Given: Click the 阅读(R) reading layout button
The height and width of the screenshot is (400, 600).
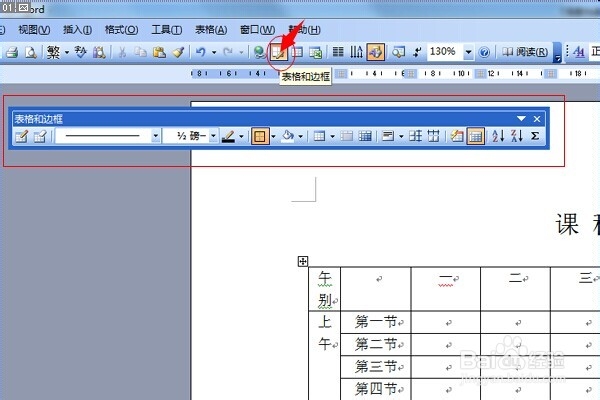Looking at the screenshot, I should (x=525, y=52).
